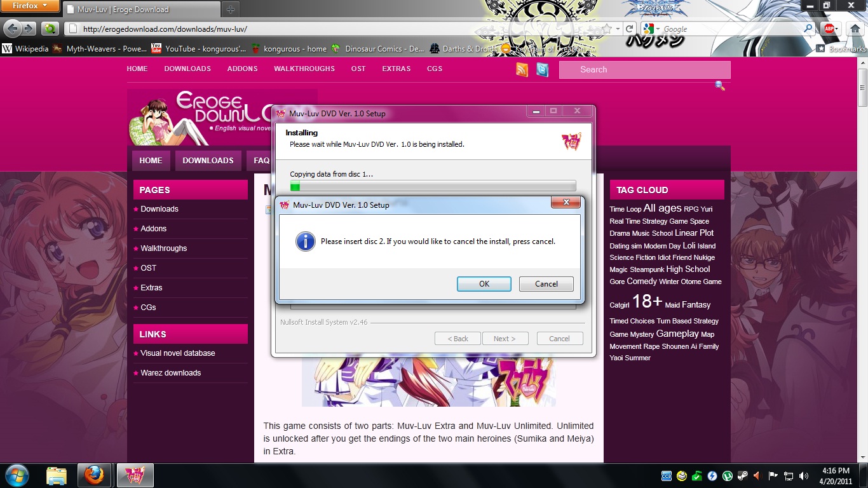
Task: Click the Steam tray icon
Action: (x=742, y=476)
